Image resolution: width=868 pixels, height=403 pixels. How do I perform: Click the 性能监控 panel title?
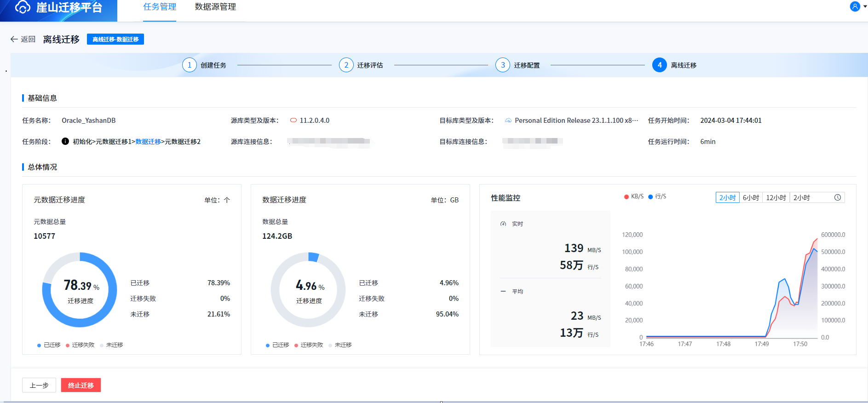(x=506, y=198)
